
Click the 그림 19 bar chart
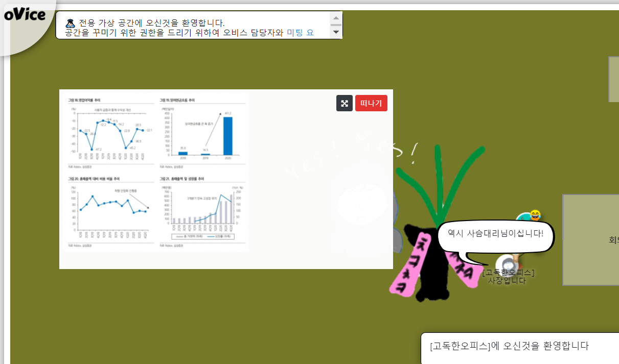pyautogui.click(x=202, y=133)
